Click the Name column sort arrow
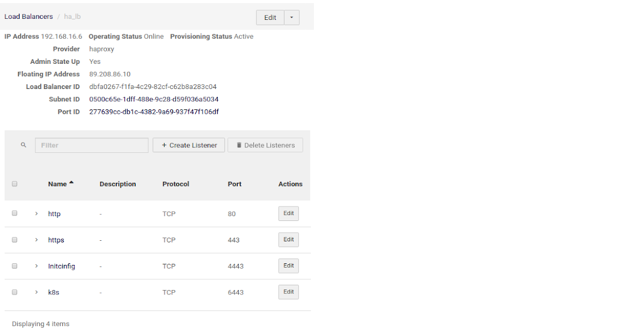Screen dimensions: 644x333 click(x=71, y=183)
